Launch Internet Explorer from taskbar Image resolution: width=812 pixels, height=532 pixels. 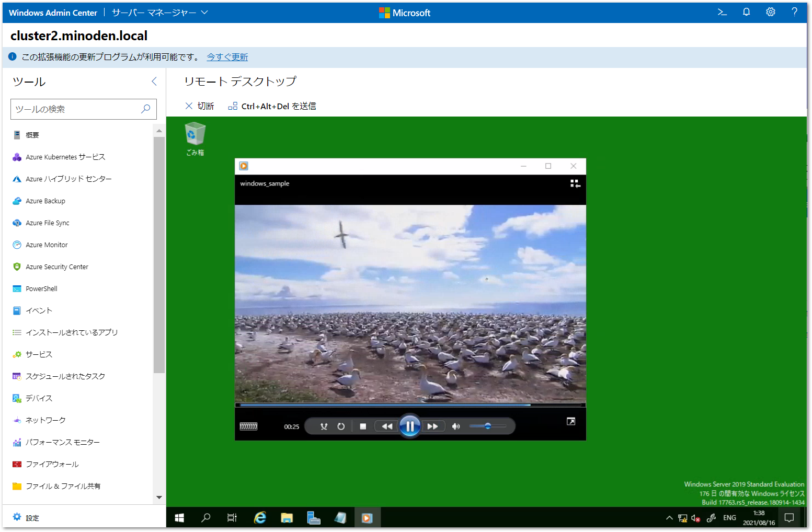click(260, 518)
